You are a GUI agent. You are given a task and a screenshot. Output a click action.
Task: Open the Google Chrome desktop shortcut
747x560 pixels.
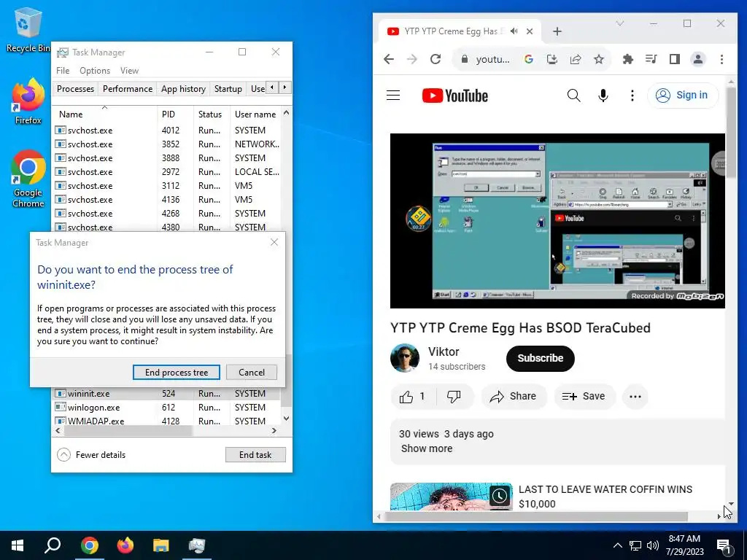28,179
